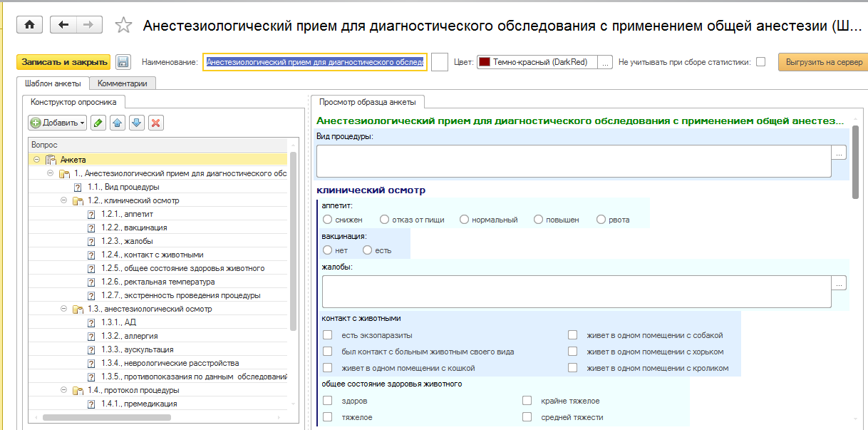The width and height of the screenshot is (868, 430).
Task: Click the Наименование text input field
Action: click(x=316, y=62)
